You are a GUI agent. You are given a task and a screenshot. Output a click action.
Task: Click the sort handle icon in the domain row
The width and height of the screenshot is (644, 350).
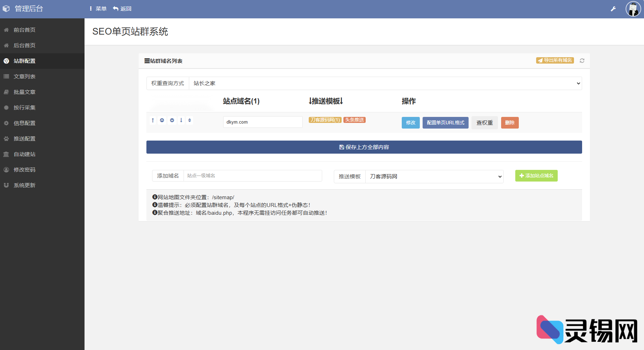pyautogui.click(x=190, y=120)
